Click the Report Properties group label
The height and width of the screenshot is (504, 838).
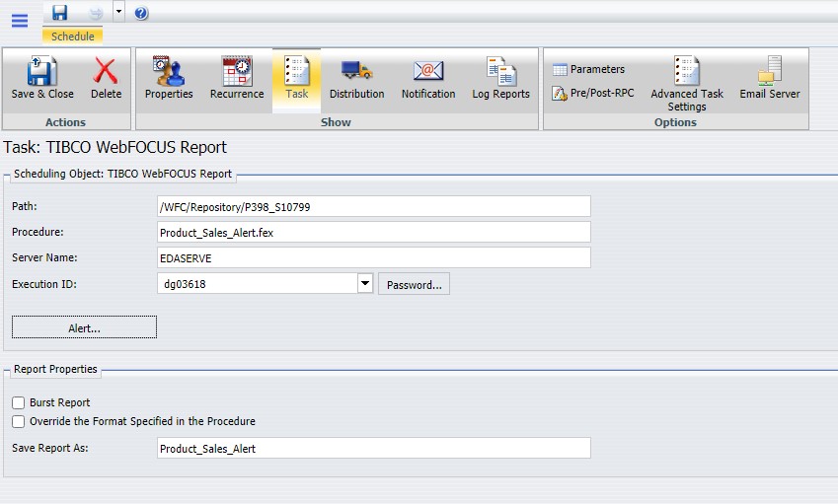pyautogui.click(x=55, y=370)
